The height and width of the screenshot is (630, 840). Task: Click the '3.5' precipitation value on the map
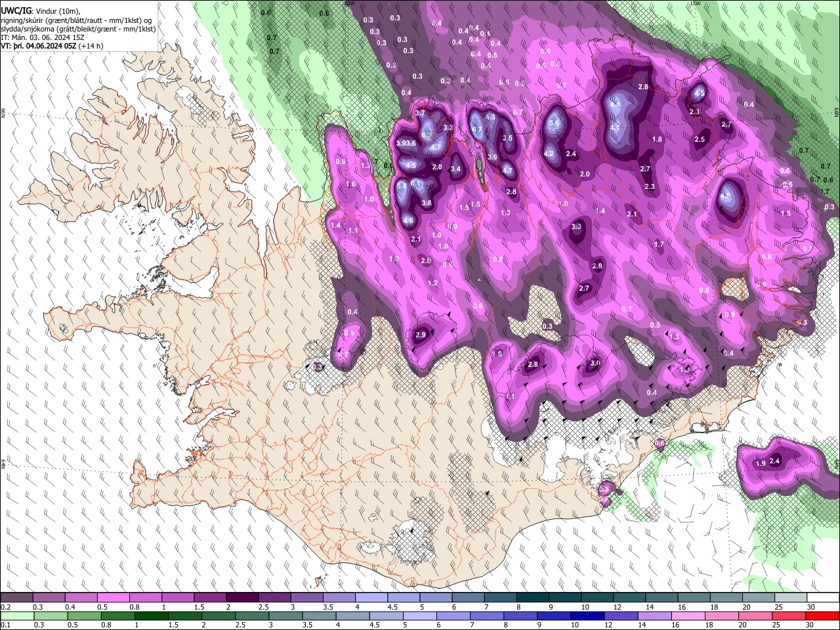click(x=507, y=138)
